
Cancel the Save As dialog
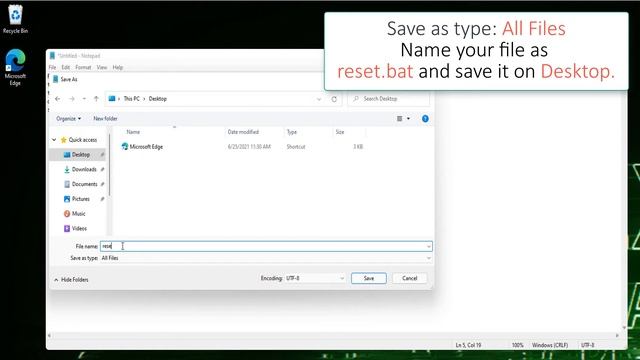tap(409, 278)
